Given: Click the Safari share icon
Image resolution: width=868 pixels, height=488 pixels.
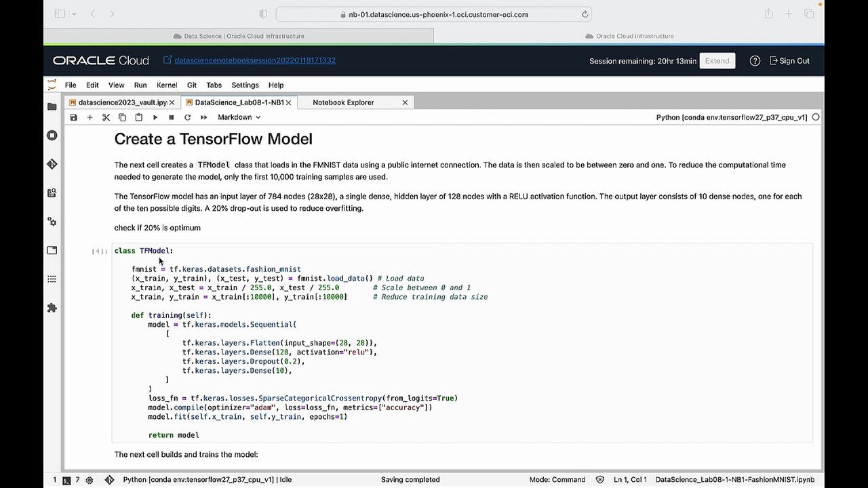Looking at the screenshot, I should pos(768,14).
